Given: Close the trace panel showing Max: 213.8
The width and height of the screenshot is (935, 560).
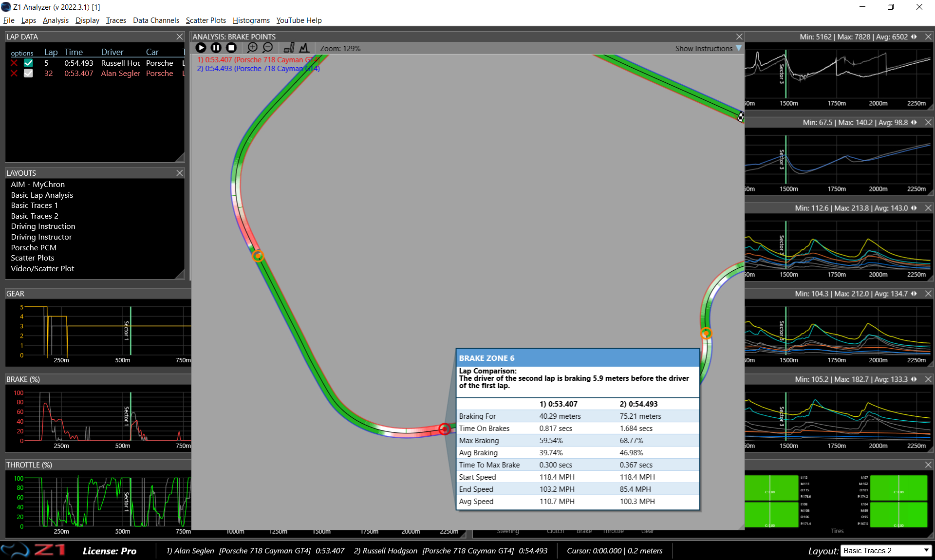Looking at the screenshot, I should click(928, 208).
